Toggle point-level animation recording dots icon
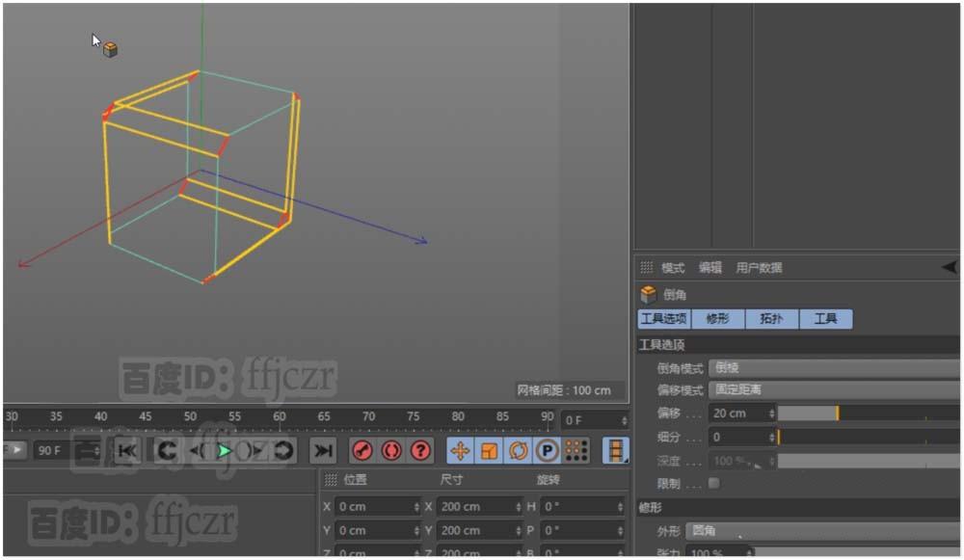 [x=575, y=450]
